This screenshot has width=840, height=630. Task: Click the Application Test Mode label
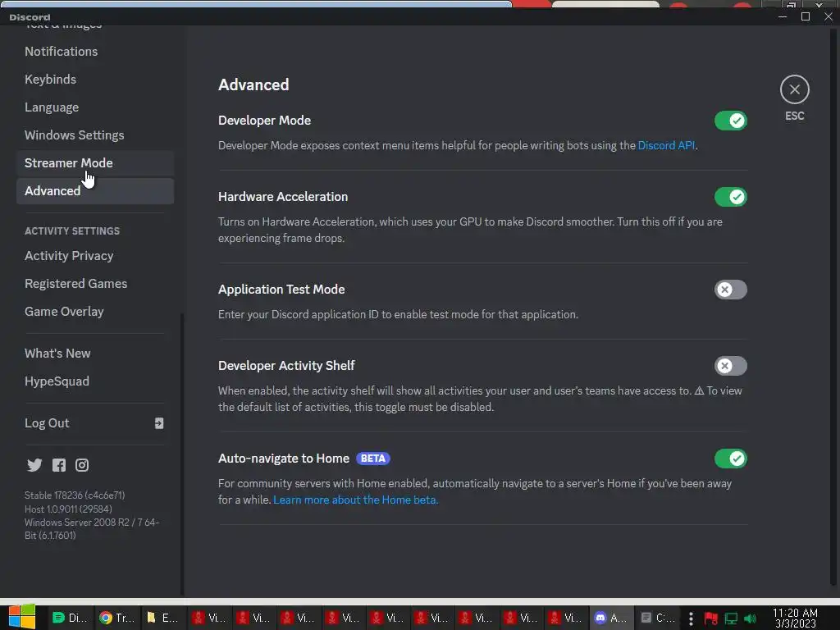[281, 290]
